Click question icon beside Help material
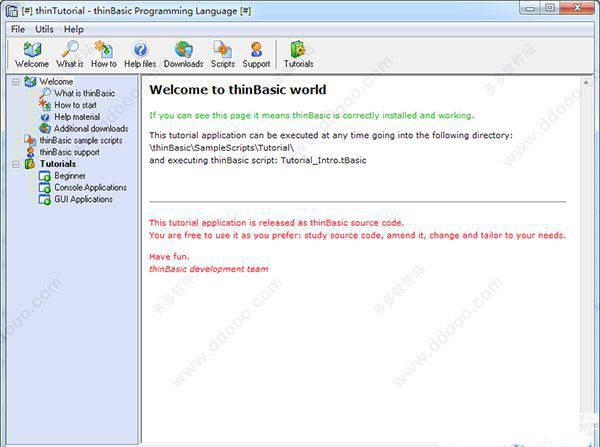 45,117
